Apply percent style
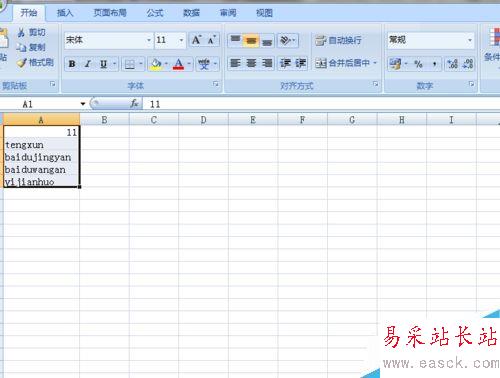 coord(418,64)
